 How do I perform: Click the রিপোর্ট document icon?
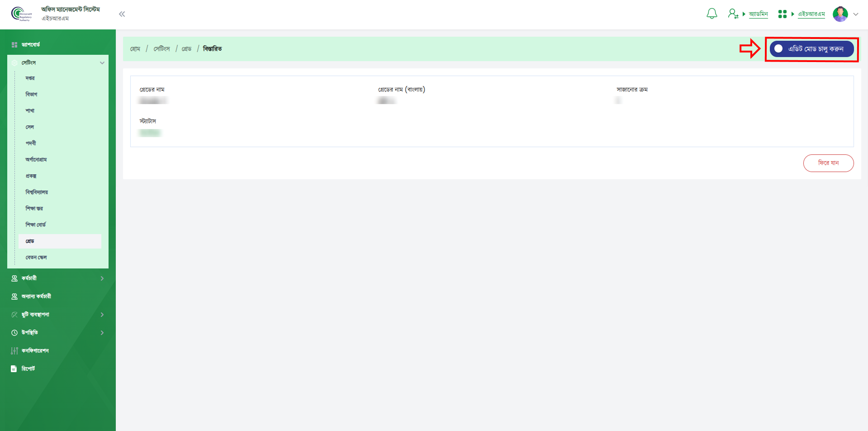14,369
